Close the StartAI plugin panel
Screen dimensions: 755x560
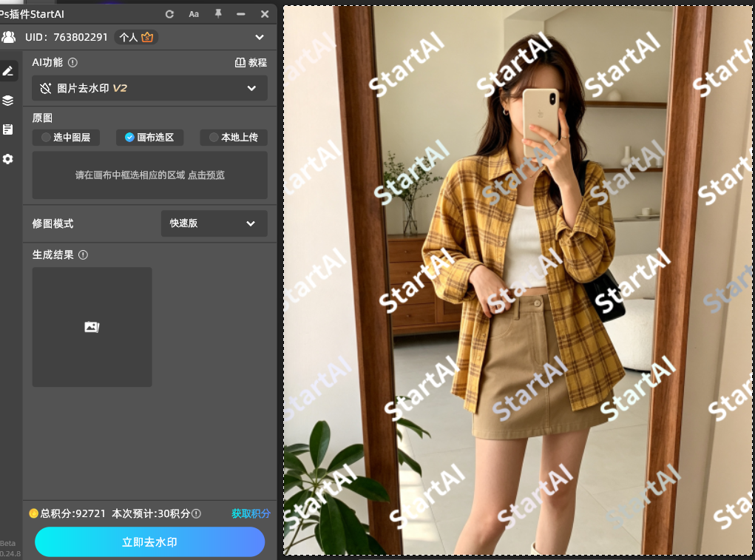[x=265, y=14]
